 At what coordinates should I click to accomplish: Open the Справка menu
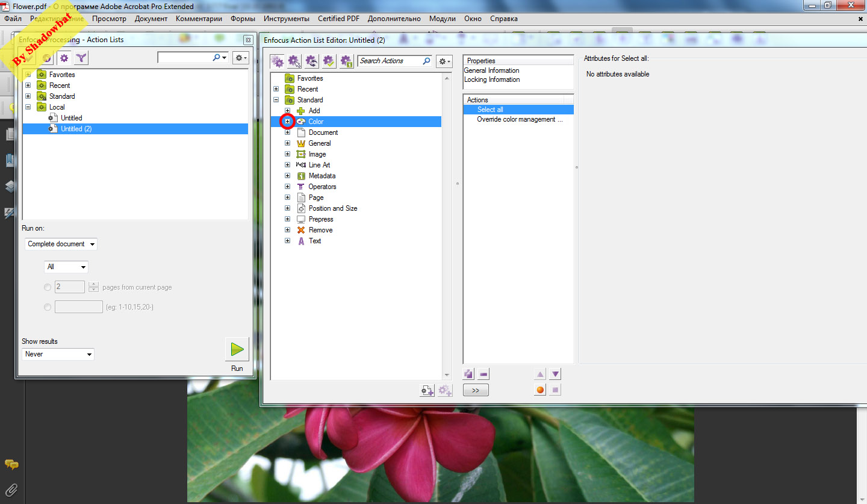[x=504, y=19]
